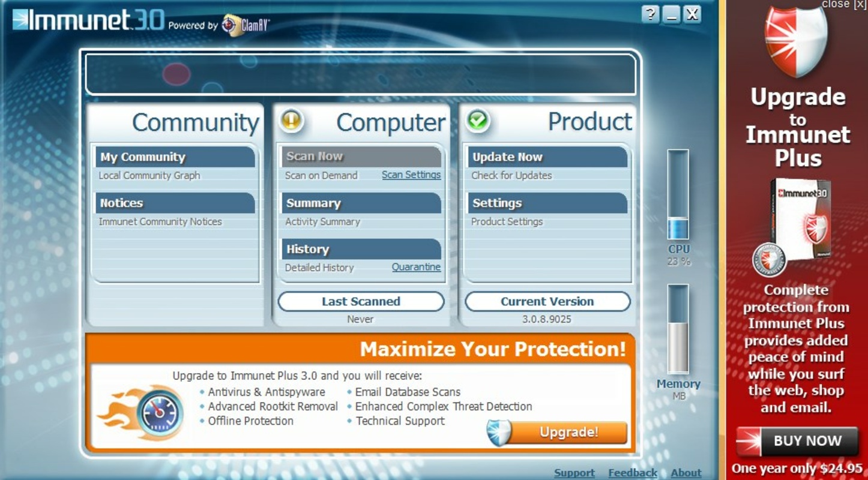Close the upgrade ad panel
The height and width of the screenshot is (480, 868).
[x=844, y=4]
